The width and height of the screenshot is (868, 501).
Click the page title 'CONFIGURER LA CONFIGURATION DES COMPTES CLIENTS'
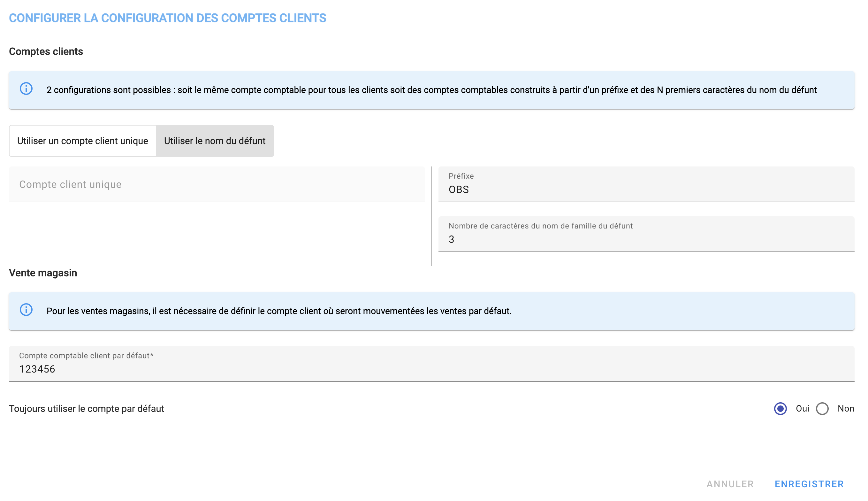(x=167, y=18)
